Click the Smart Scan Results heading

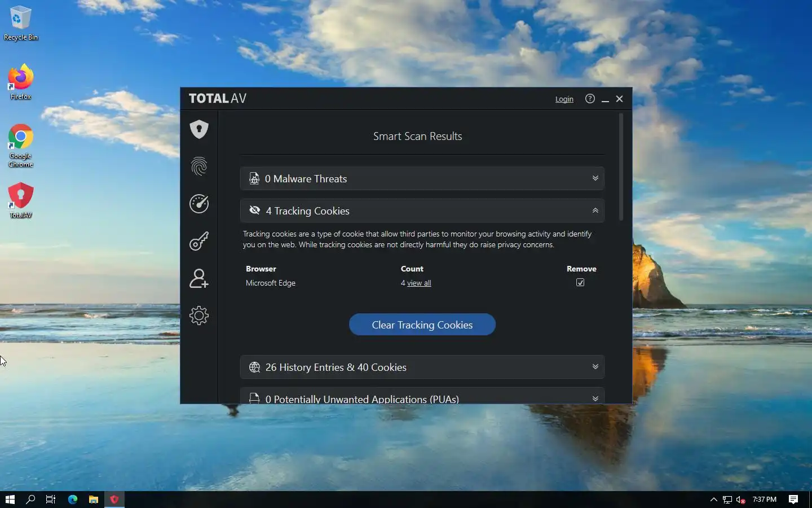tap(417, 136)
